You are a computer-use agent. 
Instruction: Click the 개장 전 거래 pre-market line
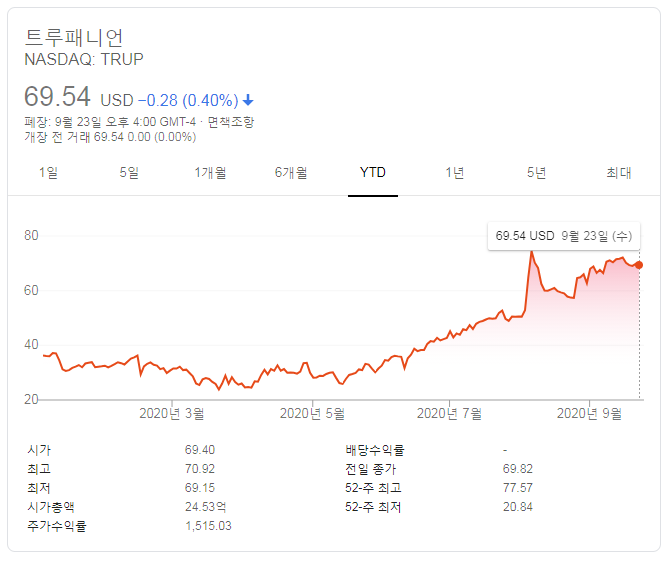110,137
